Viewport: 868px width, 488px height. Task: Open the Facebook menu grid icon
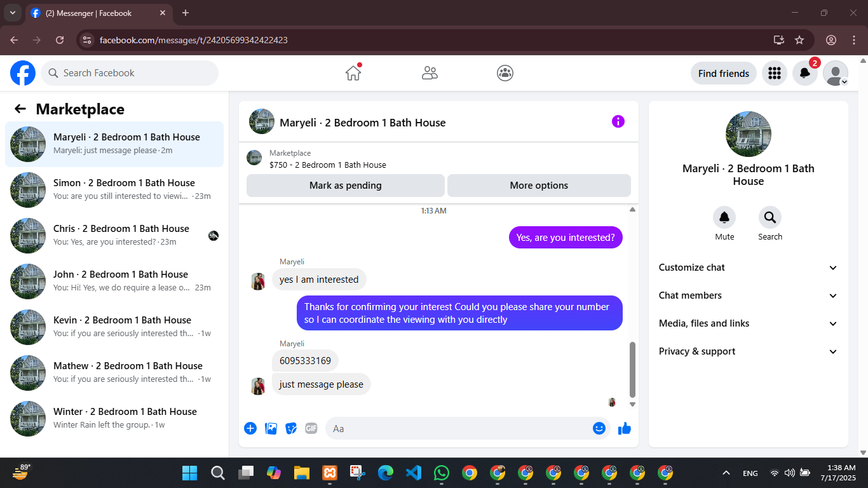[x=774, y=73]
